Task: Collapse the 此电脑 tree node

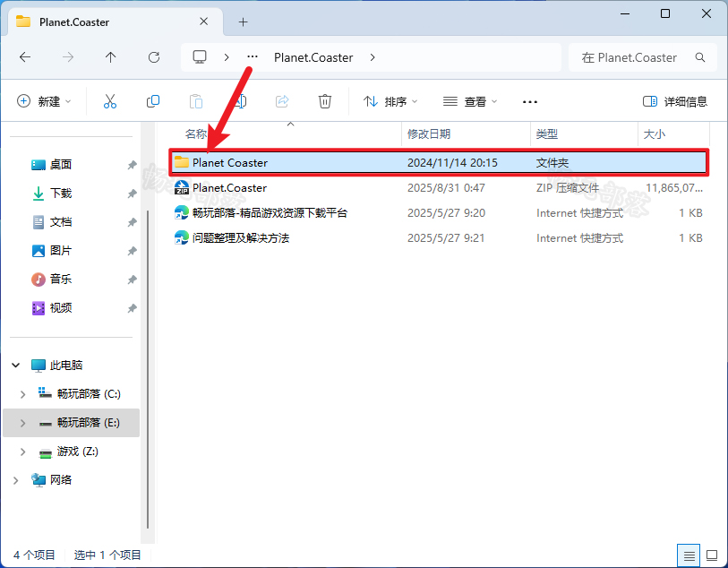Action: coord(16,365)
